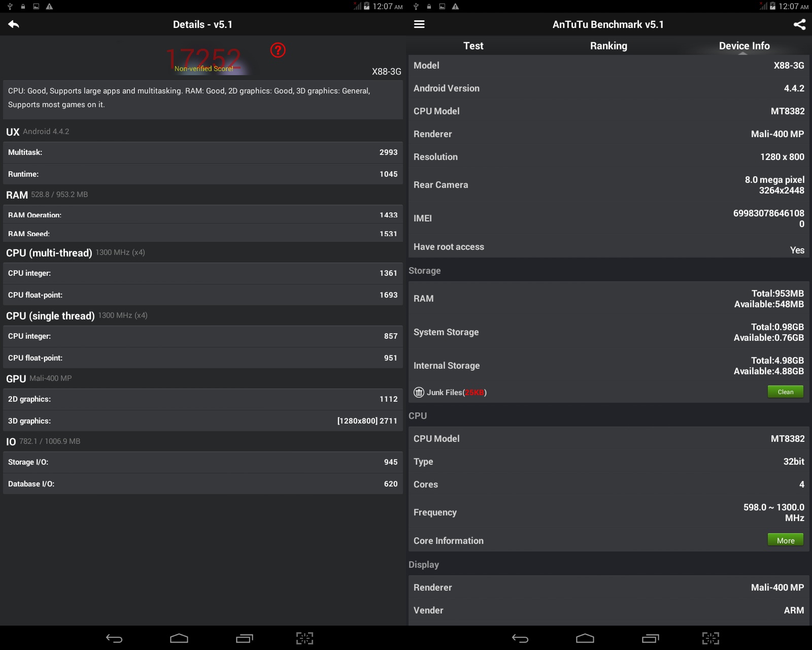Select the Runtime score row

click(x=203, y=174)
